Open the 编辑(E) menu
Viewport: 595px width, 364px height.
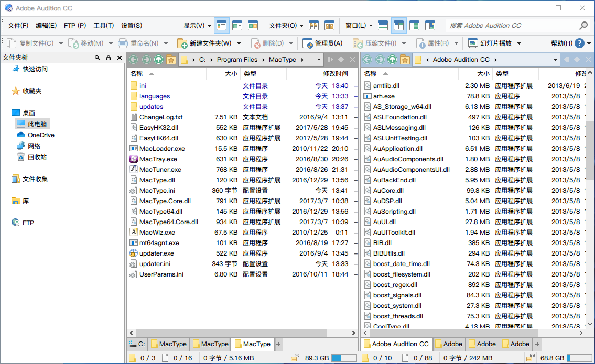click(46, 26)
